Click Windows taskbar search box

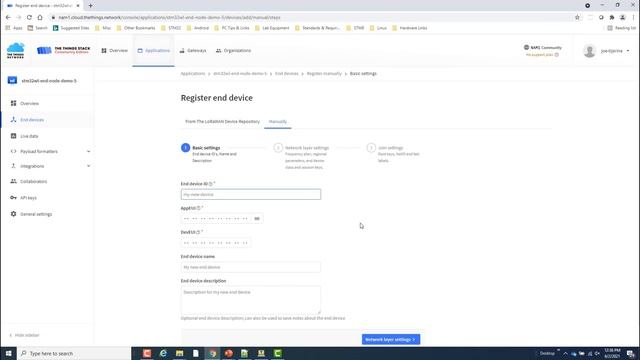click(74, 353)
